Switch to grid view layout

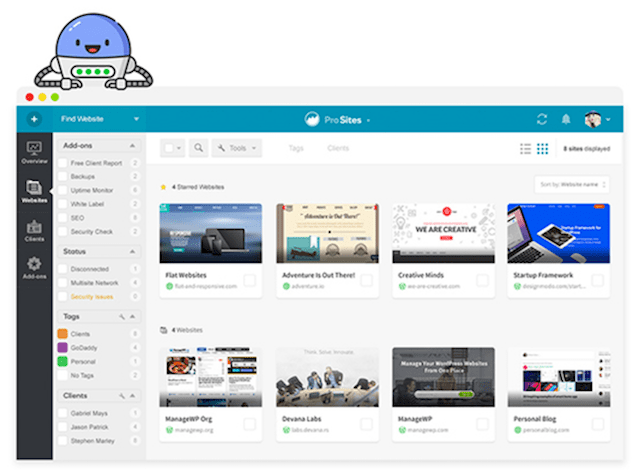(x=542, y=148)
